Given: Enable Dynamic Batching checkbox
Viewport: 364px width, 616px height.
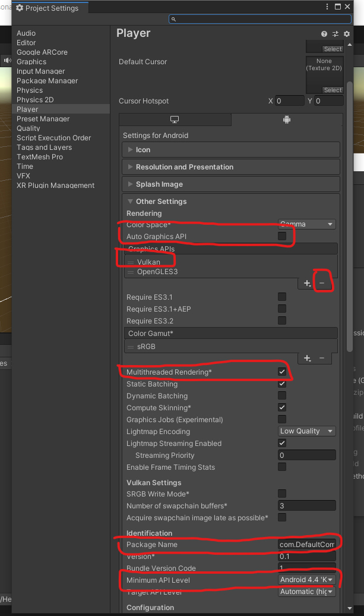Looking at the screenshot, I should pos(282,395).
